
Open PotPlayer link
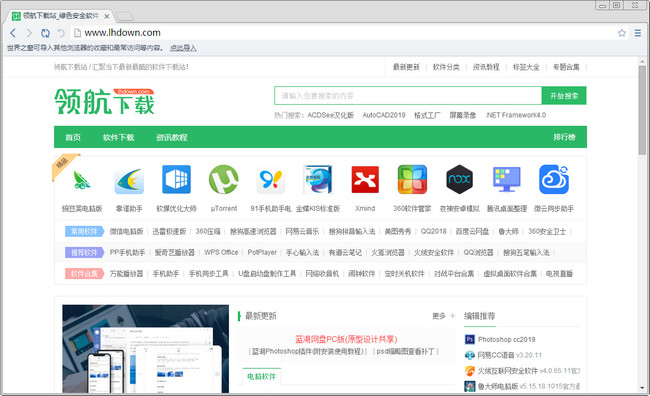click(262, 253)
